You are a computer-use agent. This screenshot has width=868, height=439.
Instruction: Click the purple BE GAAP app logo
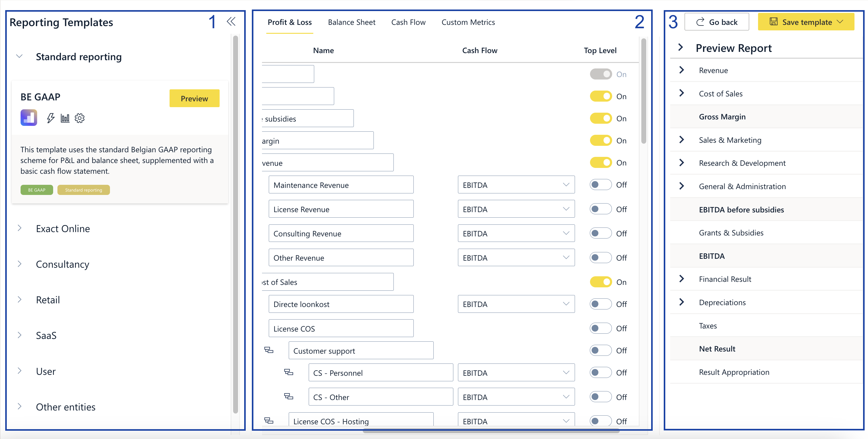[29, 118]
